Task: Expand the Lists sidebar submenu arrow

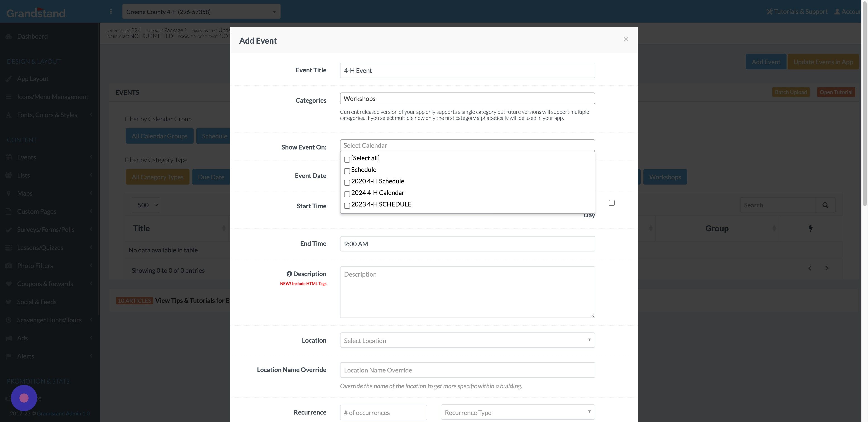Action: click(91, 175)
